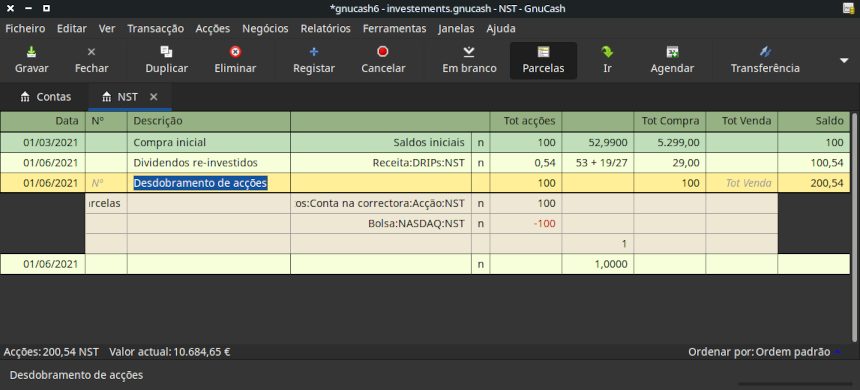This screenshot has width=860, height=390.
Task: Click the -100 split shares cell
Action: click(x=525, y=224)
